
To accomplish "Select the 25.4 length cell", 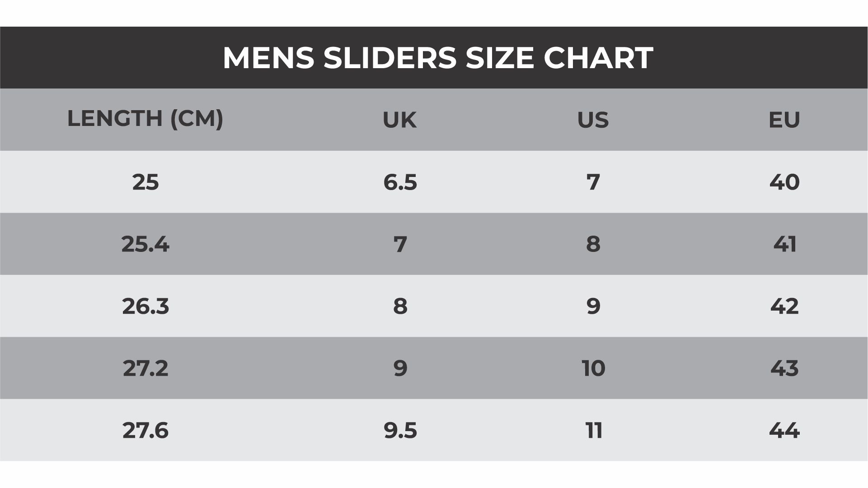I will point(145,244).
